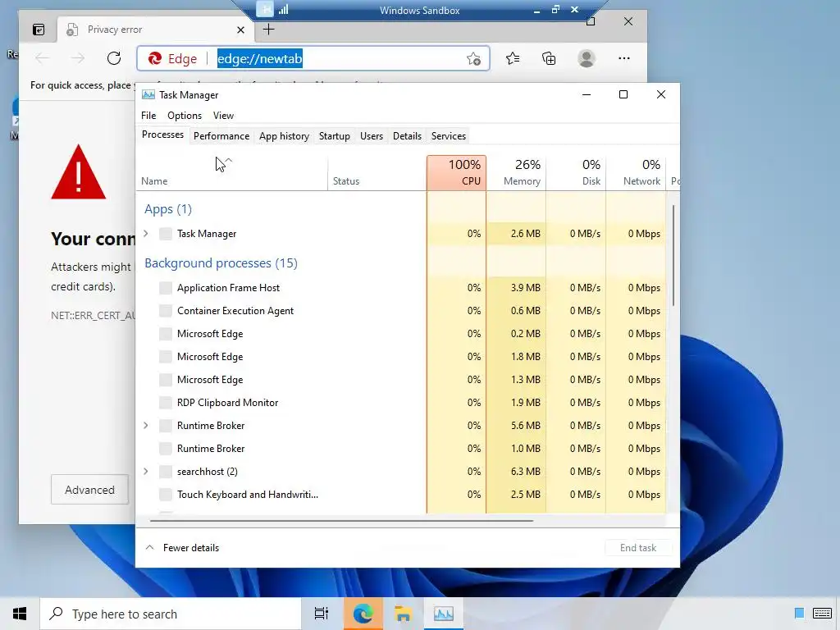Click Container Execution Agent process icon
Image resolution: width=840 pixels, height=630 pixels.
coord(166,311)
